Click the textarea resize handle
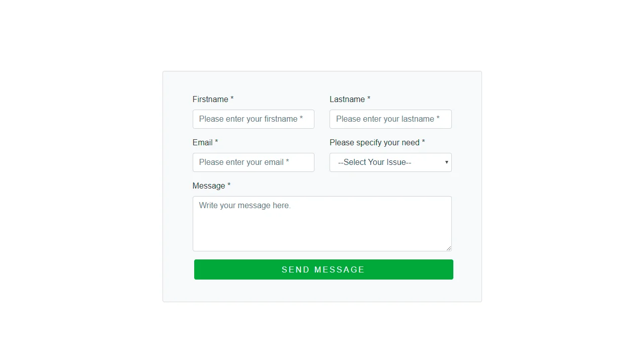The height and width of the screenshot is (362, 644). point(449,248)
